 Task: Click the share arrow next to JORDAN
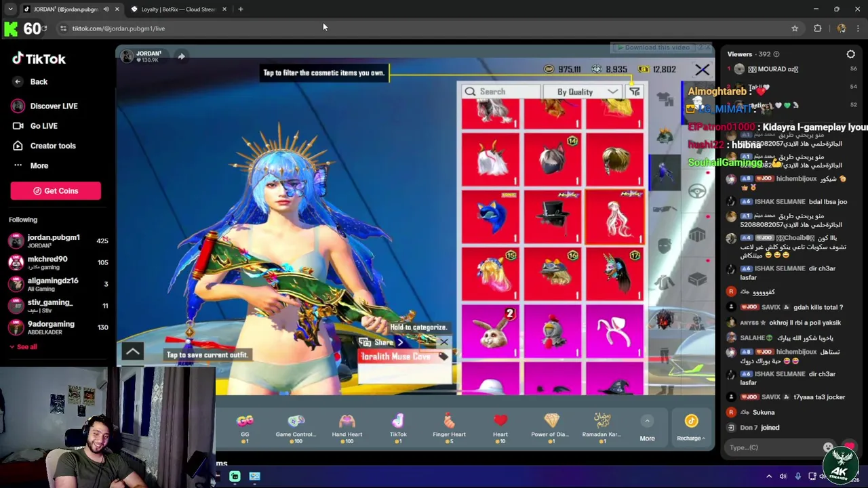(x=181, y=56)
